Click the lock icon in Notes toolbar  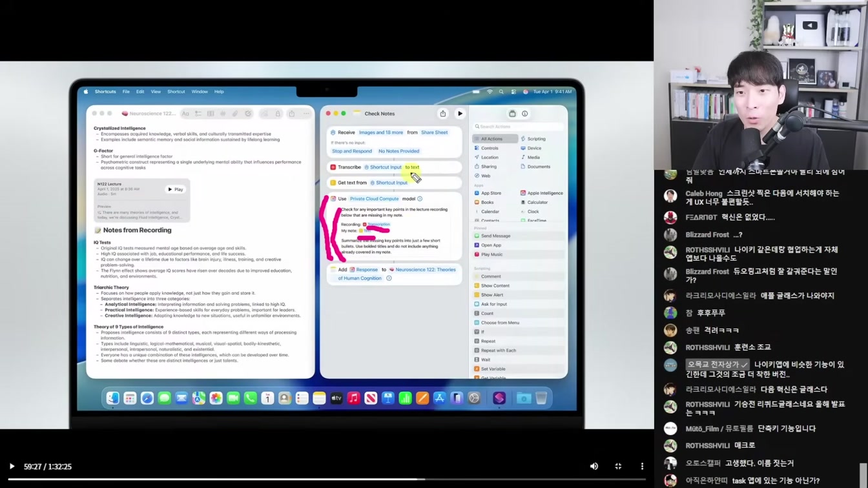[278, 114]
